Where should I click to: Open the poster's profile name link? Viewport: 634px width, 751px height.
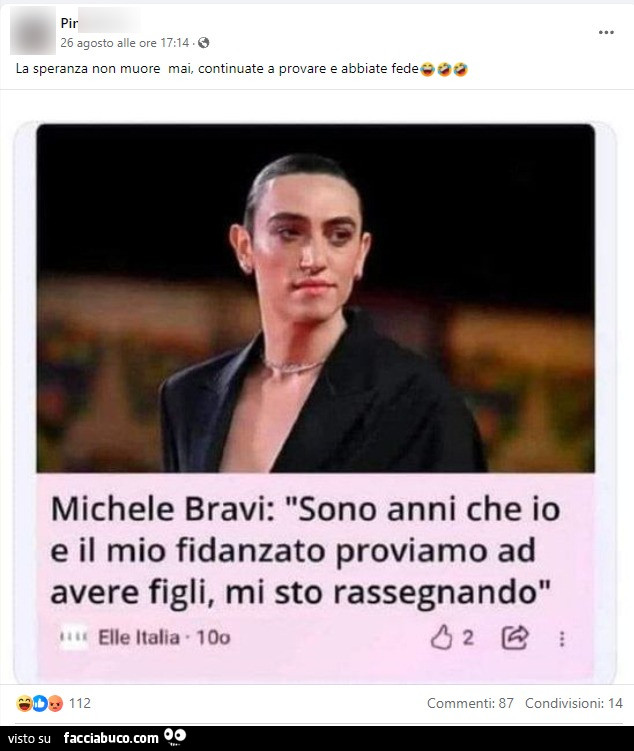[101, 23]
